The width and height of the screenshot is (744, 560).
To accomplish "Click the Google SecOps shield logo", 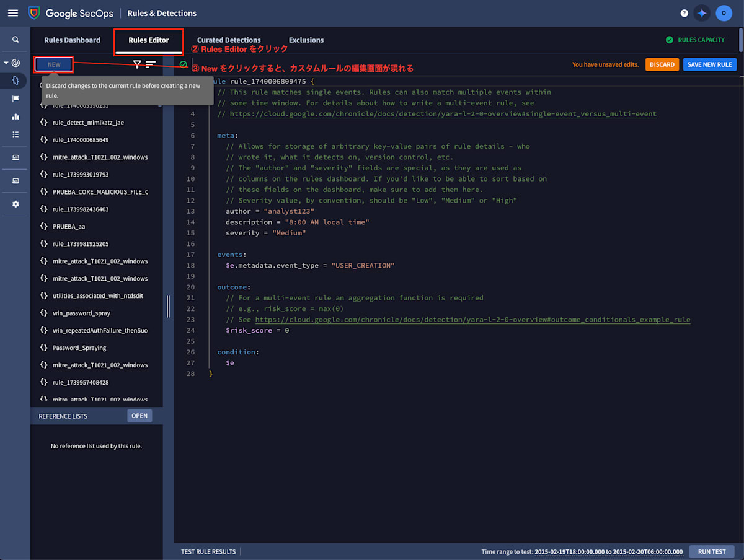I will 34,13.
